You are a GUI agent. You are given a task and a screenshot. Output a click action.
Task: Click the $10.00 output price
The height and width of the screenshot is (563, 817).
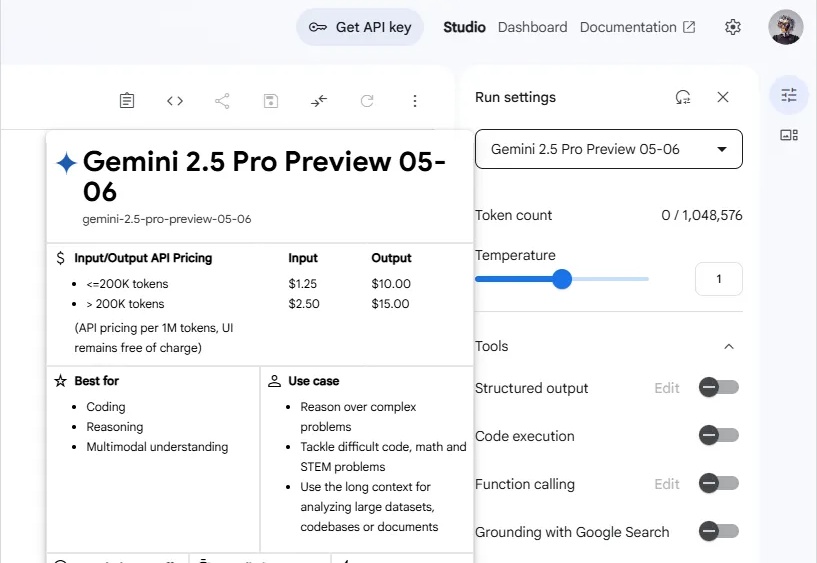(x=391, y=284)
